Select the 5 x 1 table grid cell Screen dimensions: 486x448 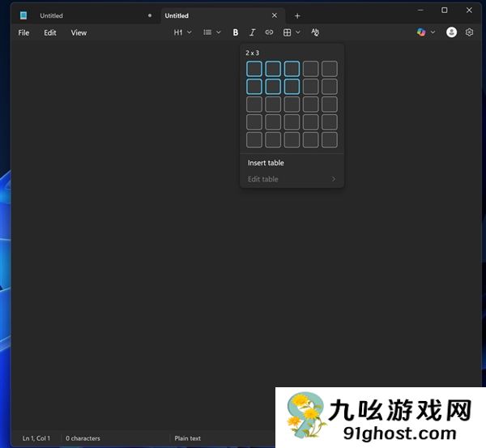pos(254,140)
